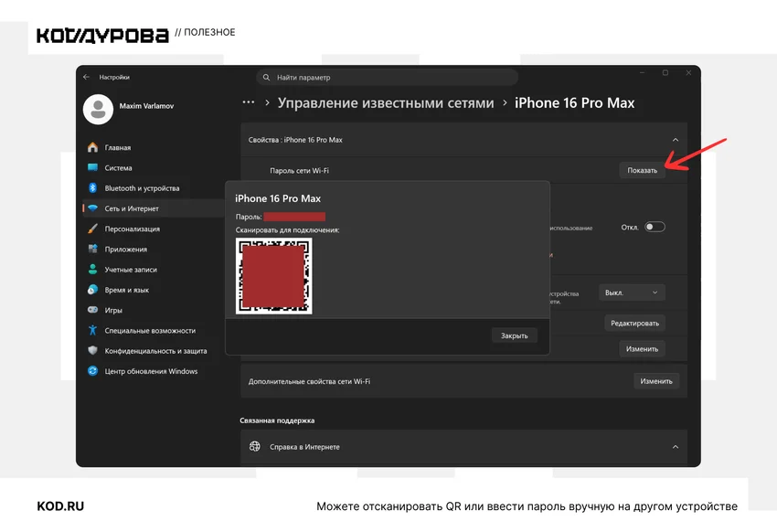Click the KOD.RU site label

pos(60,506)
